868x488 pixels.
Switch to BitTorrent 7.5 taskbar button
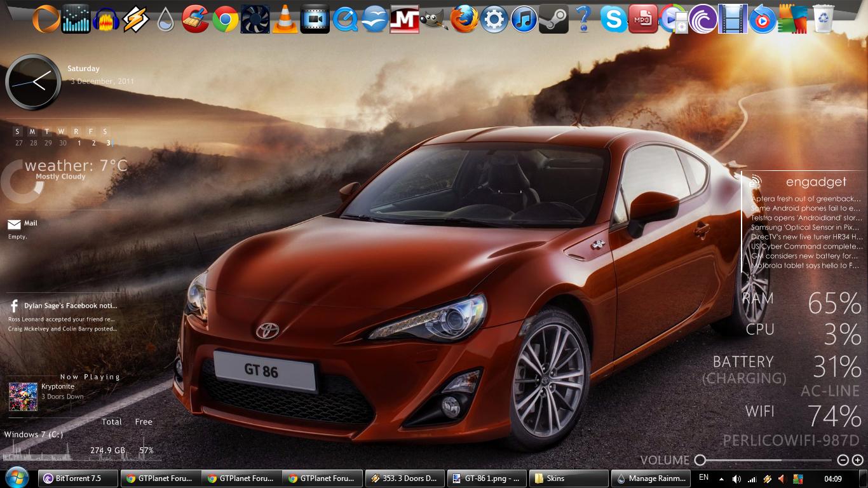click(x=78, y=478)
